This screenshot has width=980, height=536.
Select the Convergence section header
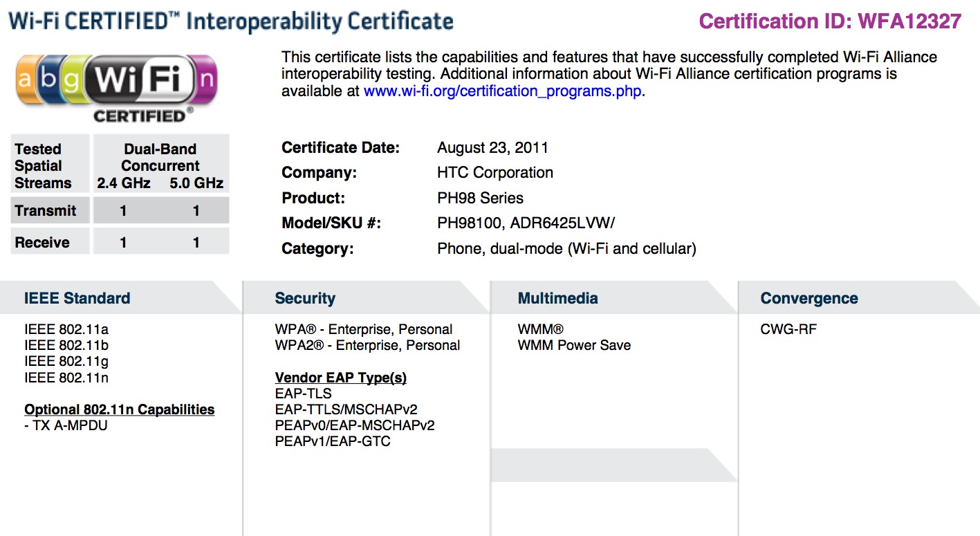coord(808,299)
